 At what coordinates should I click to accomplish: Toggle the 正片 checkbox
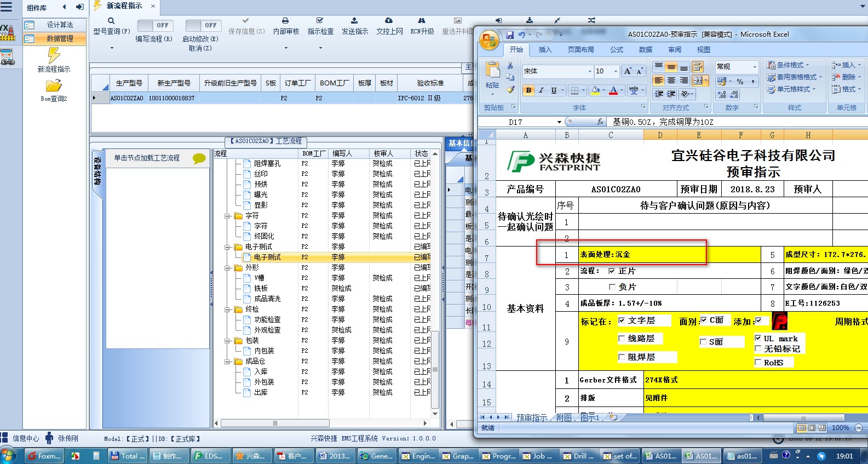612,271
